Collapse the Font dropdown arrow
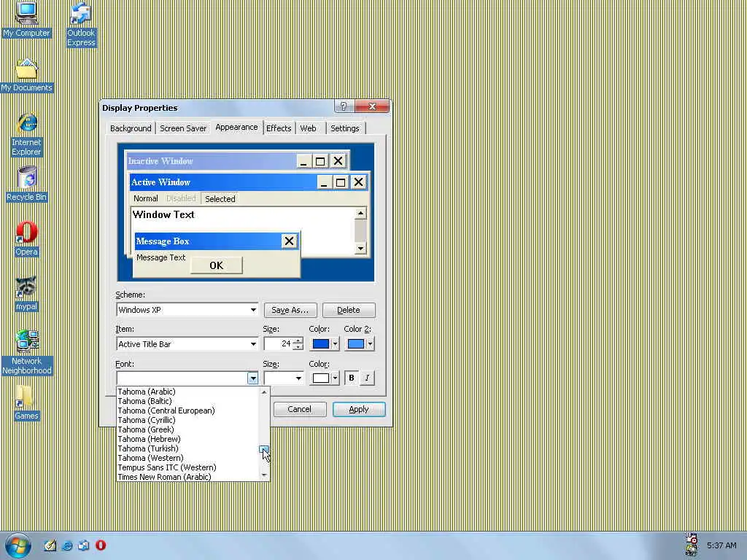This screenshot has width=747, height=560. [x=253, y=378]
